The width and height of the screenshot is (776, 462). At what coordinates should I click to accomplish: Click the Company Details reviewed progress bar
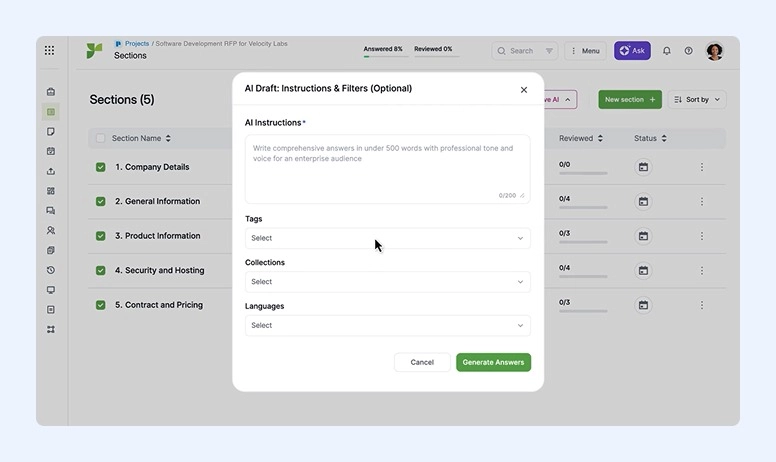(x=583, y=173)
